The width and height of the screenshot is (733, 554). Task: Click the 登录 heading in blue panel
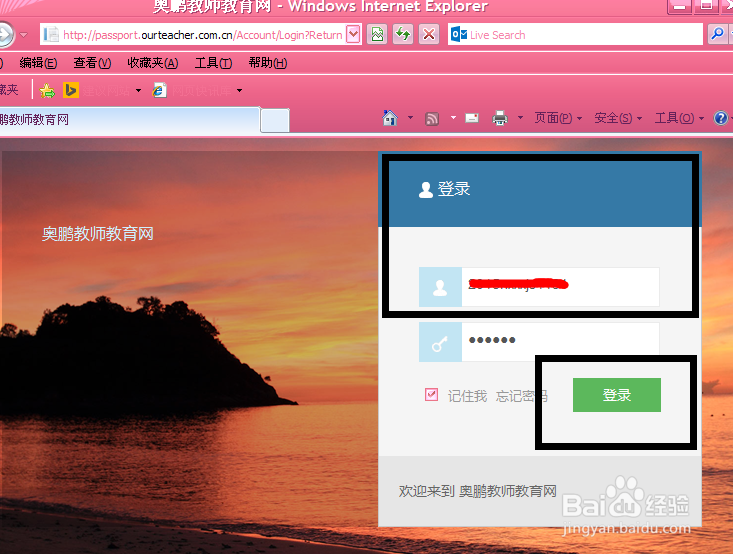click(x=453, y=189)
